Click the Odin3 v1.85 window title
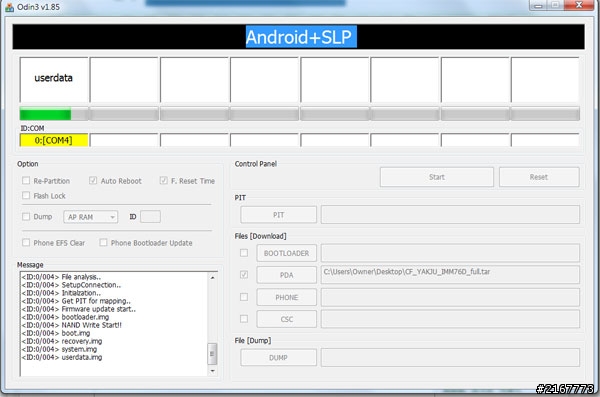Viewport: 600px width, 397px height. coord(38,7)
